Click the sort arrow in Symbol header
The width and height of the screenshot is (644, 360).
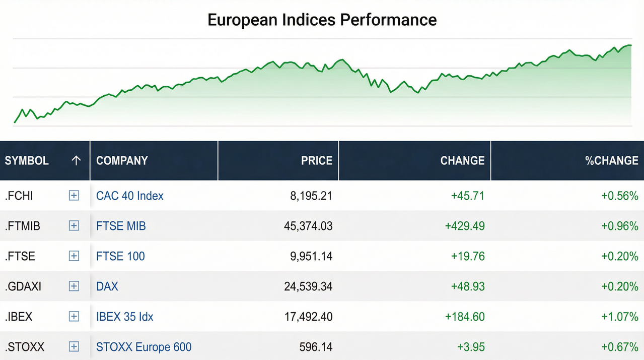76,161
